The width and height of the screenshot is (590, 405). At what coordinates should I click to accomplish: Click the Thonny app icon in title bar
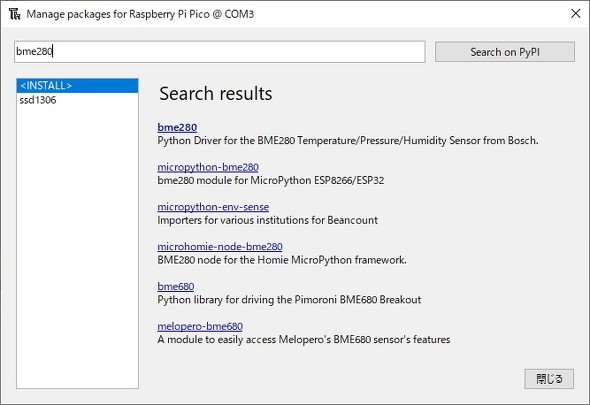pos(15,14)
